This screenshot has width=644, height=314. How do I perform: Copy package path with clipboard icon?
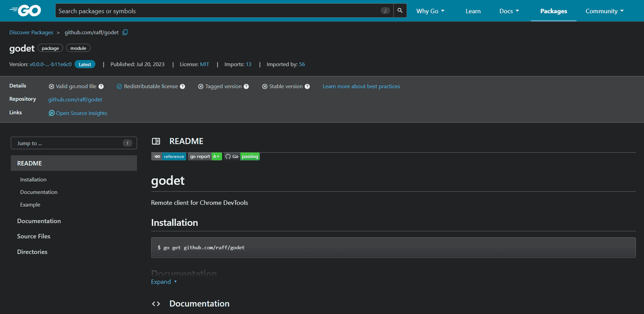[x=125, y=32]
